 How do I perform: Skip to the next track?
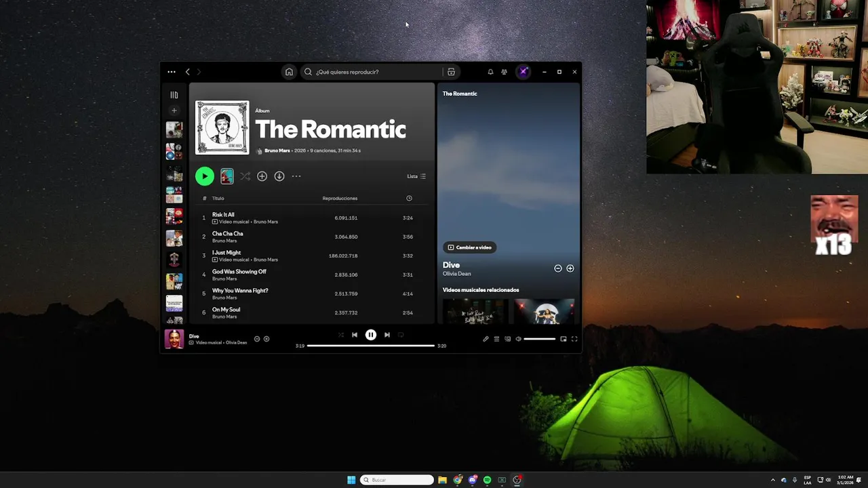[387, 335]
